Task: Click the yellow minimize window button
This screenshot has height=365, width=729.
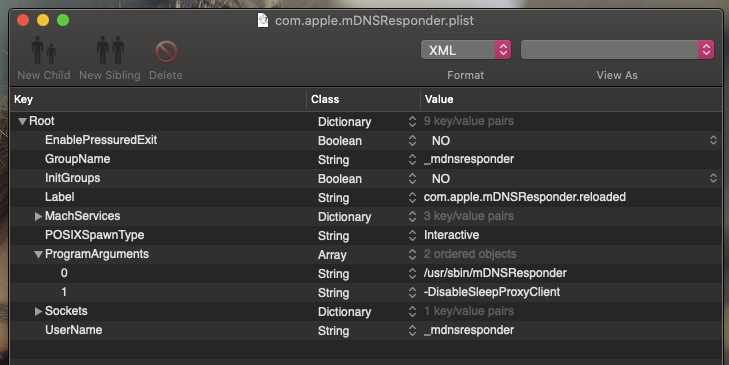Action: 43,20
